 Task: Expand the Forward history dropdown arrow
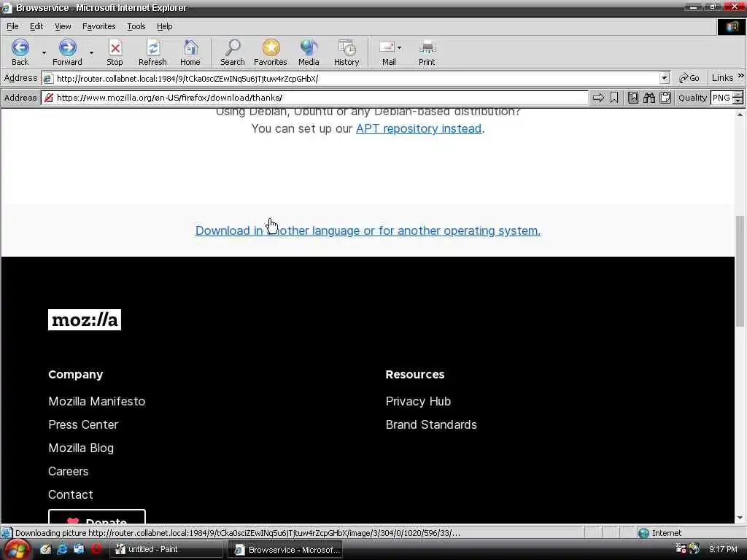(x=91, y=52)
